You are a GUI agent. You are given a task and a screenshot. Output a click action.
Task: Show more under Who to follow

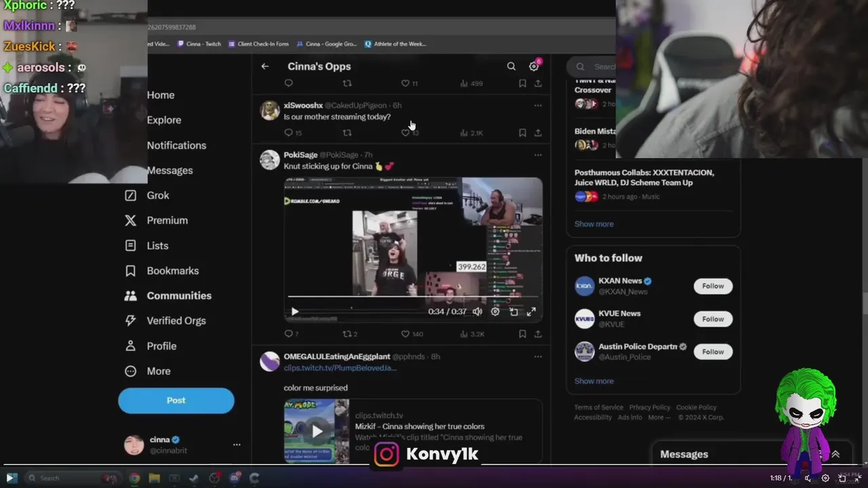[594, 381]
